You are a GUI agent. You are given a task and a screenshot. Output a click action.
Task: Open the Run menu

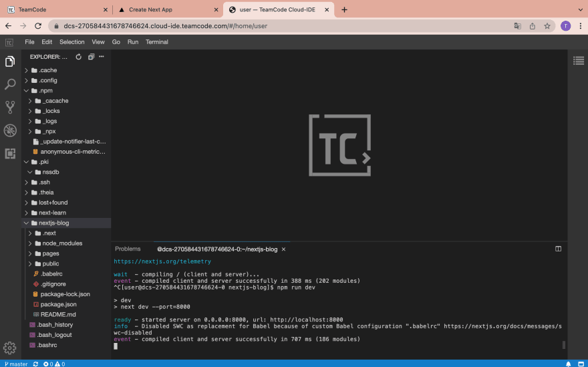tap(133, 42)
